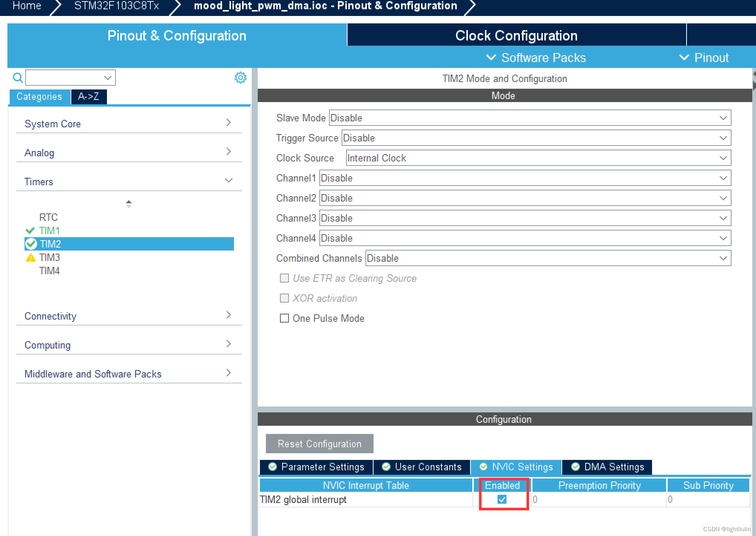This screenshot has width=756, height=536.
Task: Go to Home breadcrumb
Action: (27, 6)
